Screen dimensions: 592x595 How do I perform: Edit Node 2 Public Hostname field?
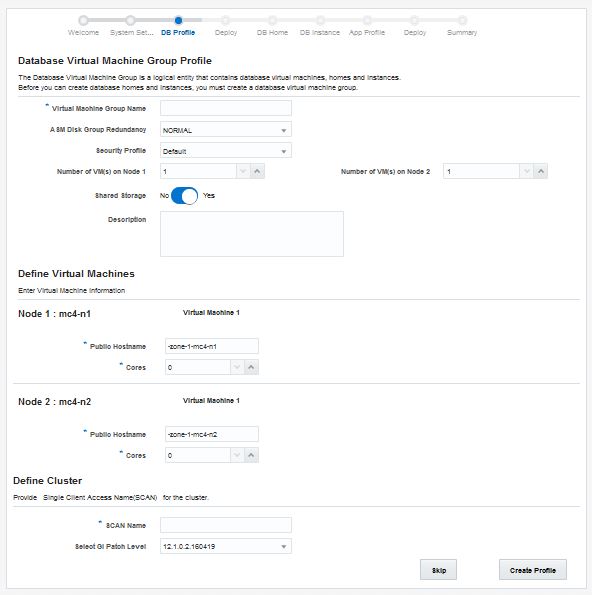point(212,434)
